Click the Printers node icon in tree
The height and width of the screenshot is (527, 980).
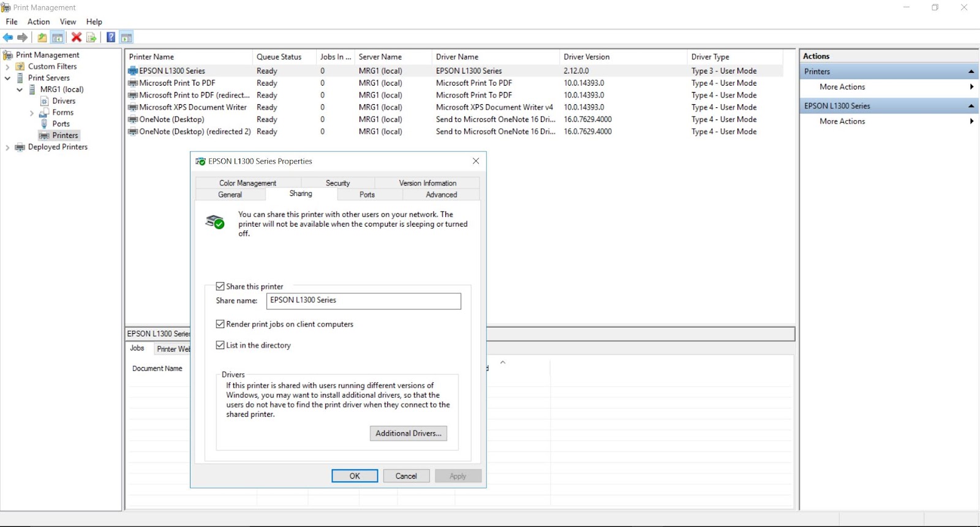(44, 135)
